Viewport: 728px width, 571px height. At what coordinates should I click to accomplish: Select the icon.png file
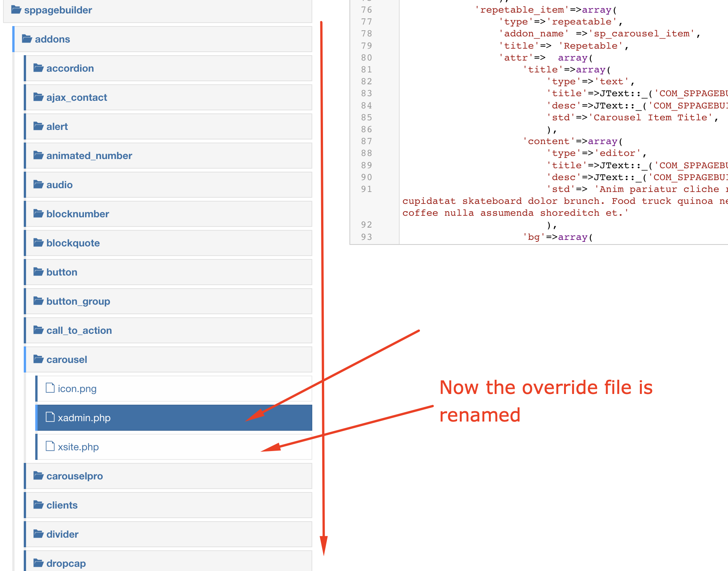click(x=77, y=388)
